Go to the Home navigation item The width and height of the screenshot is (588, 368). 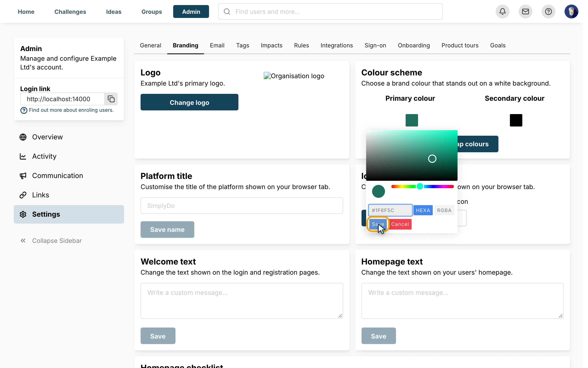tap(26, 12)
